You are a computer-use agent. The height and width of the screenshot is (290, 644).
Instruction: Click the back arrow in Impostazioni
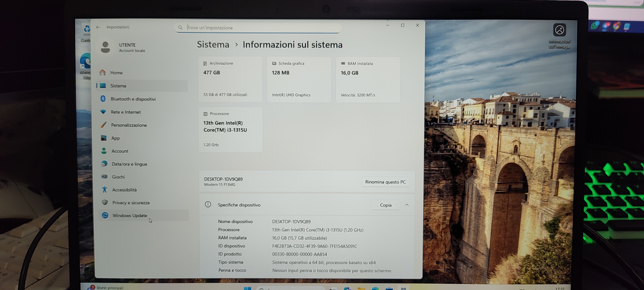coord(98,27)
